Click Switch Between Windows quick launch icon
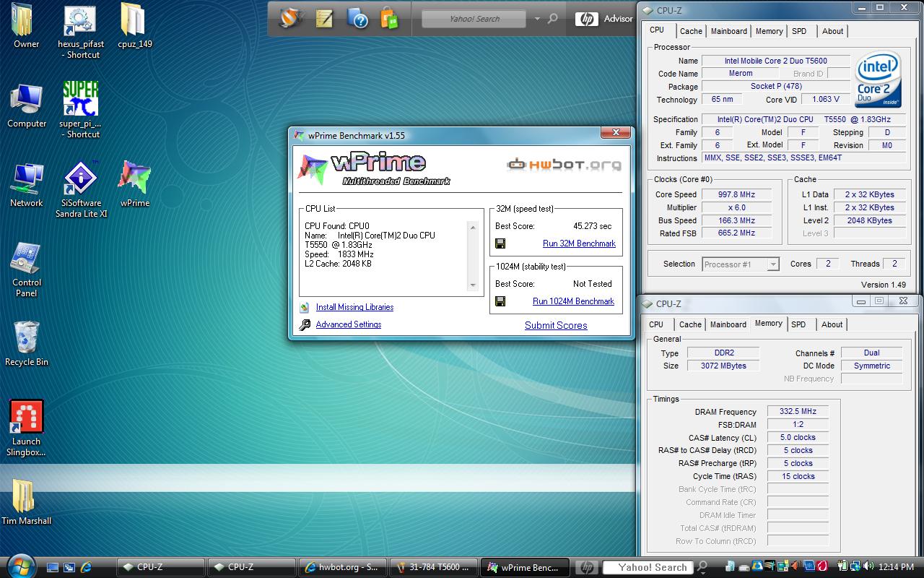 [69, 567]
